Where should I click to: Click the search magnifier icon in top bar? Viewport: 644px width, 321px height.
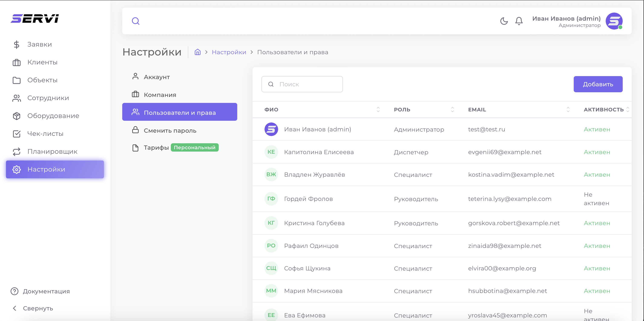[x=135, y=21]
